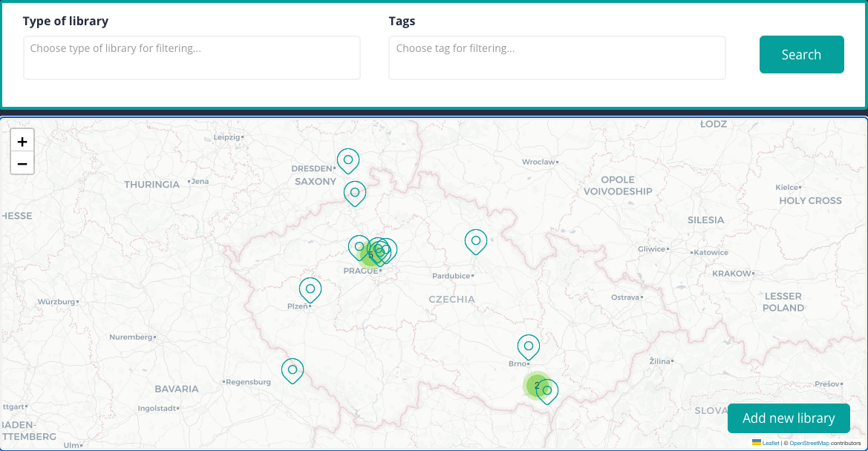Click the library marker north of Pardubice
This screenshot has width=868, height=451.
coord(476,240)
